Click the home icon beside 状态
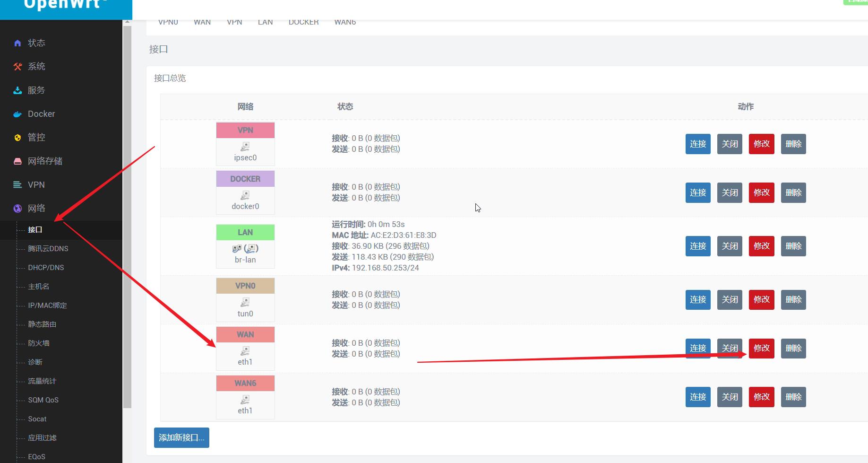The height and width of the screenshot is (463, 868). click(x=17, y=43)
